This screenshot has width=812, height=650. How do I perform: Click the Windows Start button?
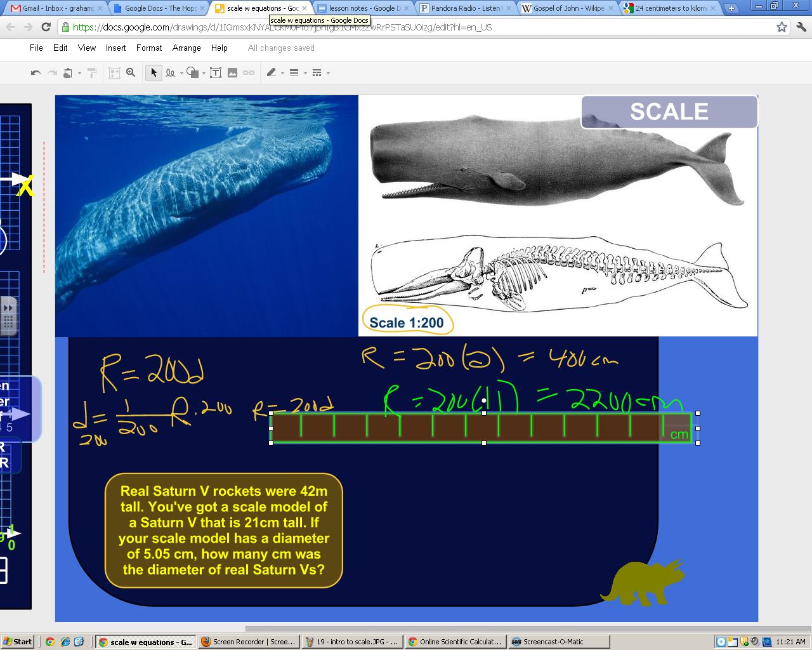click(x=18, y=642)
